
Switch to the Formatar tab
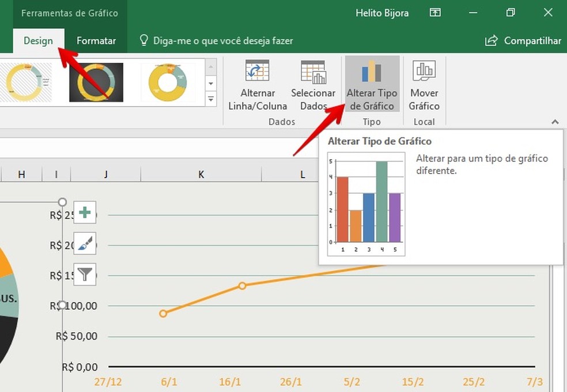pos(96,40)
